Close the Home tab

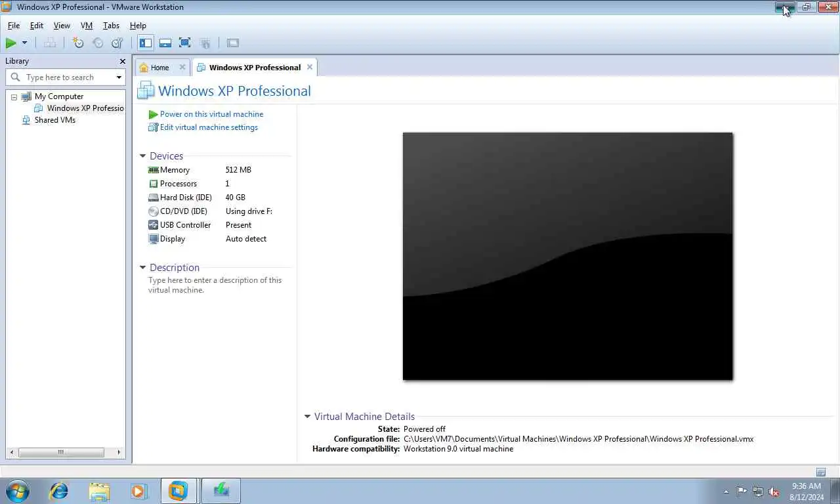click(182, 67)
